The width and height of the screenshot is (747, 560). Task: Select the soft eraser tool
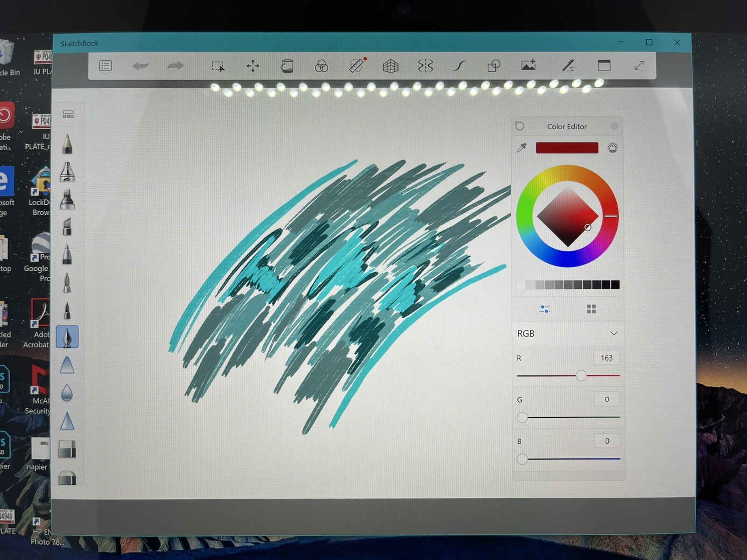(x=67, y=477)
